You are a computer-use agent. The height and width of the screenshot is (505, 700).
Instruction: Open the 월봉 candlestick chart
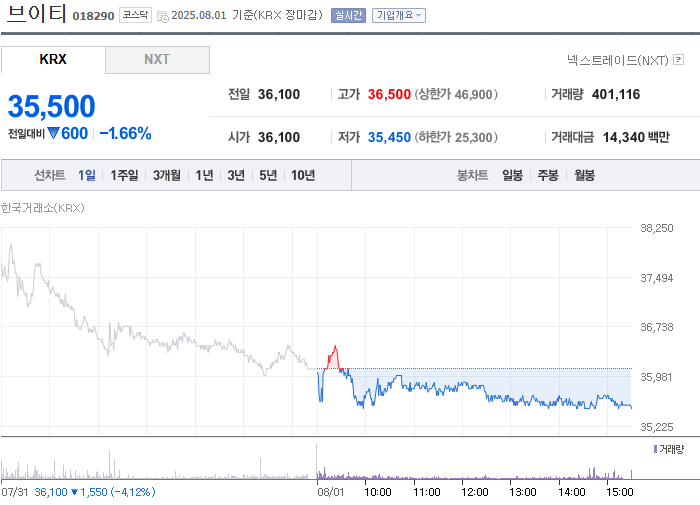pyautogui.click(x=584, y=175)
